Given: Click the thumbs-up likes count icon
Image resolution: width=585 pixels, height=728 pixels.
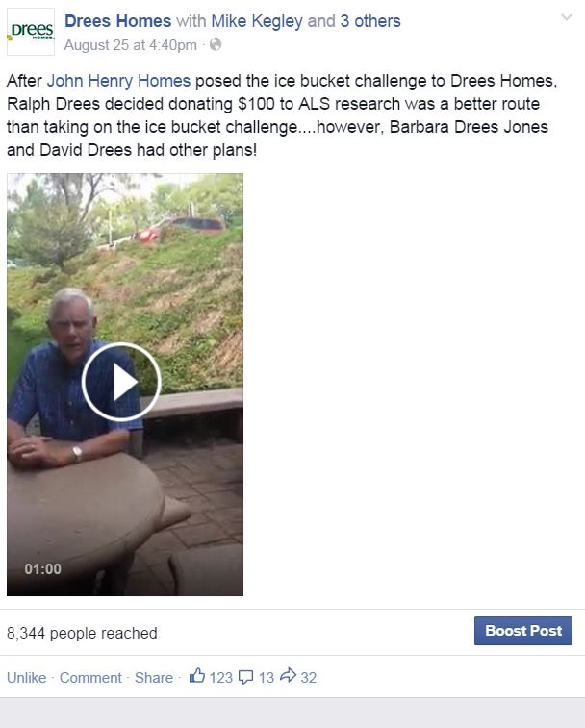Looking at the screenshot, I should 197,676.
